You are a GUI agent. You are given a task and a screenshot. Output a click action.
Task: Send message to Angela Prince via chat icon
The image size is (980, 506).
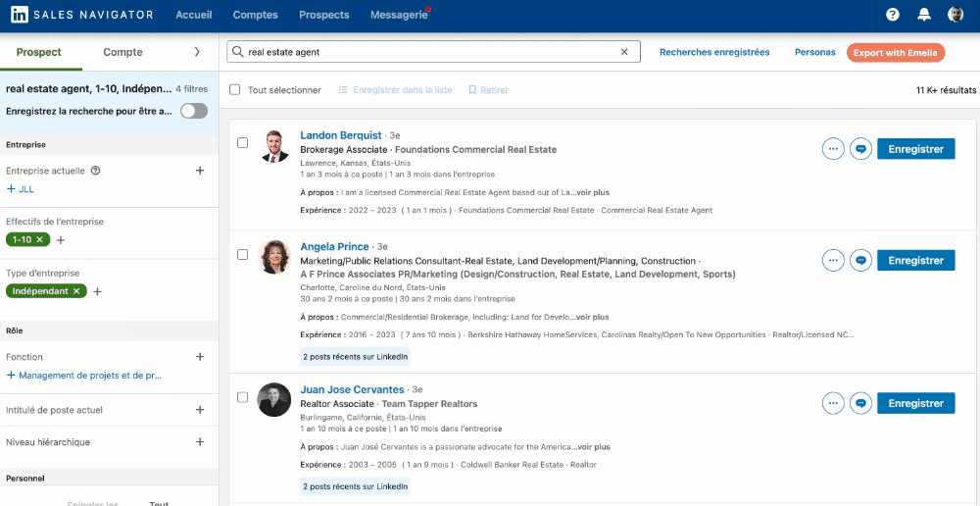click(860, 260)
